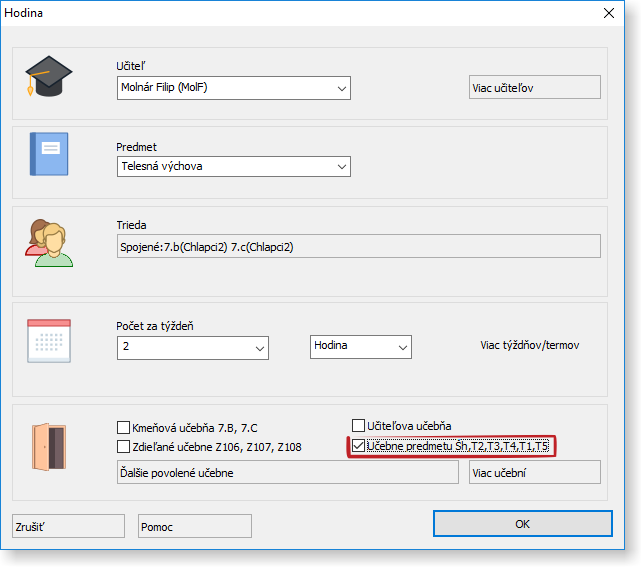Open help via the Pomoc button
The width and height of the screenshot is (642, 567).
195,527
